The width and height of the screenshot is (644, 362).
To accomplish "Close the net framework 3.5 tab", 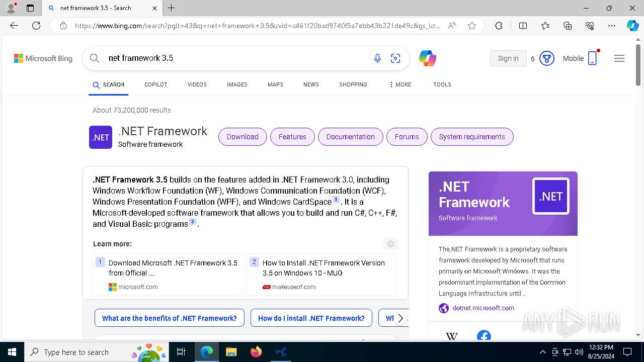I will tap(154, 8).
